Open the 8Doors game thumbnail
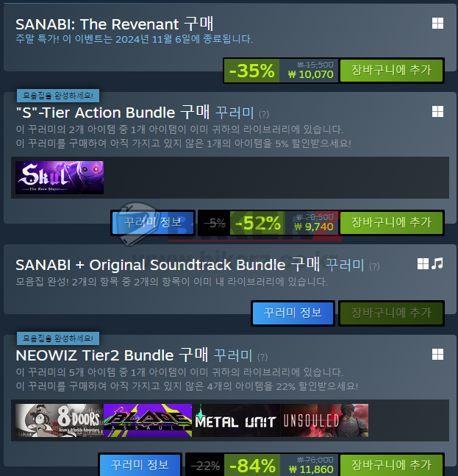The image size is (458, 476). [60, 420]
